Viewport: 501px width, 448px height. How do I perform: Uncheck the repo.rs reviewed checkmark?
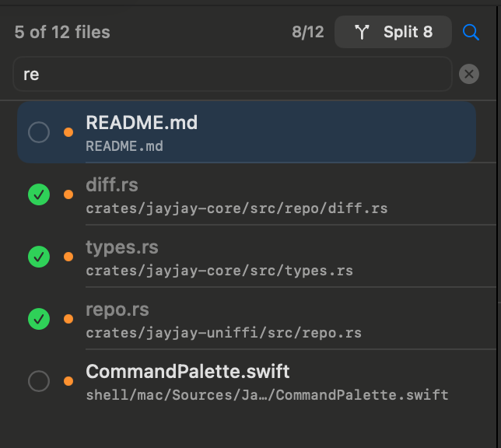(x=38, y=318)
